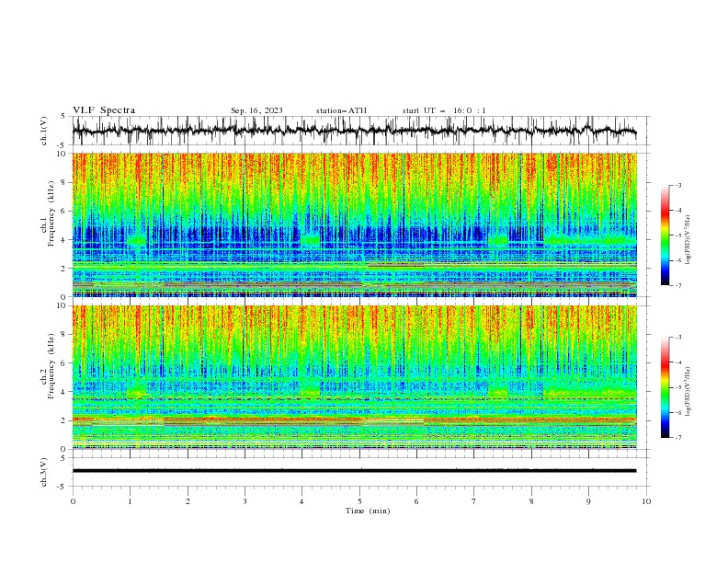Click the "station=ATH" label
Image resolution: width=728 pixels, height=563 pixels.
[x=341, y=110]
